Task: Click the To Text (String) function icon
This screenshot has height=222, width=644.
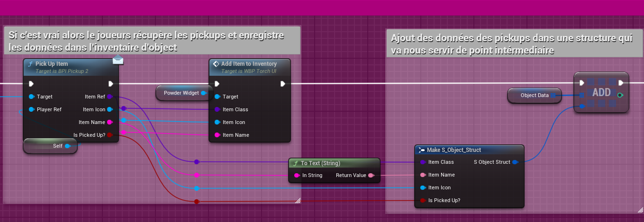Action: click(296, 163)
